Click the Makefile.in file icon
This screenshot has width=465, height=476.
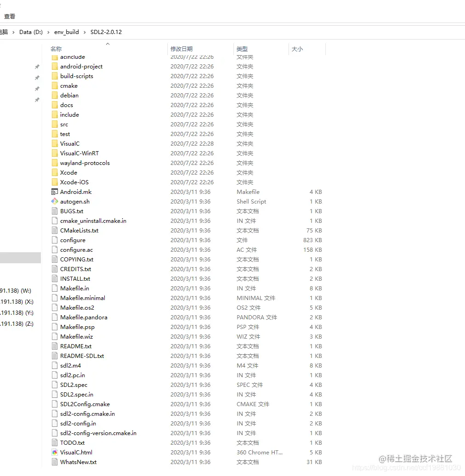(x=55, y=289)
